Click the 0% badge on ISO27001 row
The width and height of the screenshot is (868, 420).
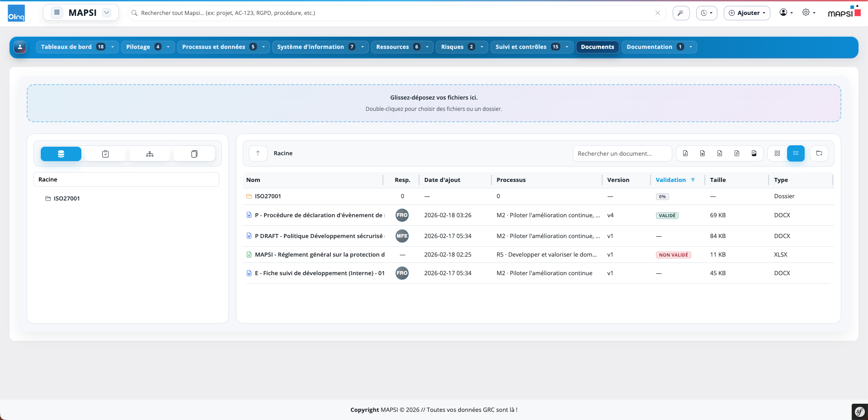click(x=662, y=197)
